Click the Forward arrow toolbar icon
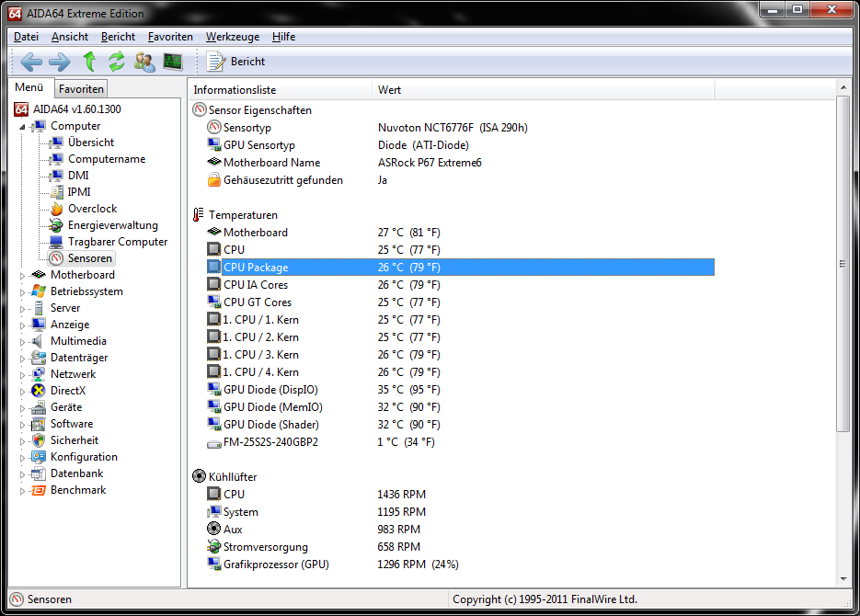Viewport: 860px width, 616px height. pyautogui.click(x=60, y=62)
